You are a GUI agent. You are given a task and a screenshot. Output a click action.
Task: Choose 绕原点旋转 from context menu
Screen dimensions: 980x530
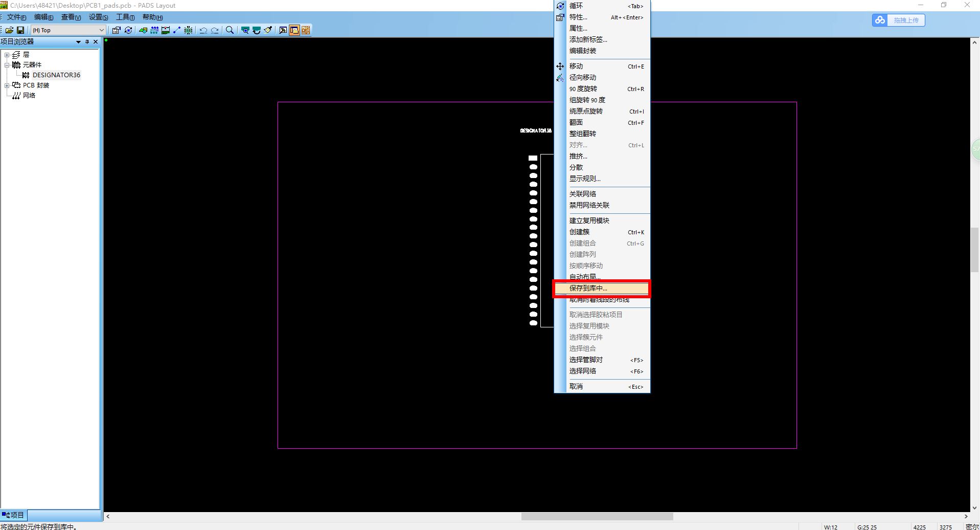[x=602, y=112]
